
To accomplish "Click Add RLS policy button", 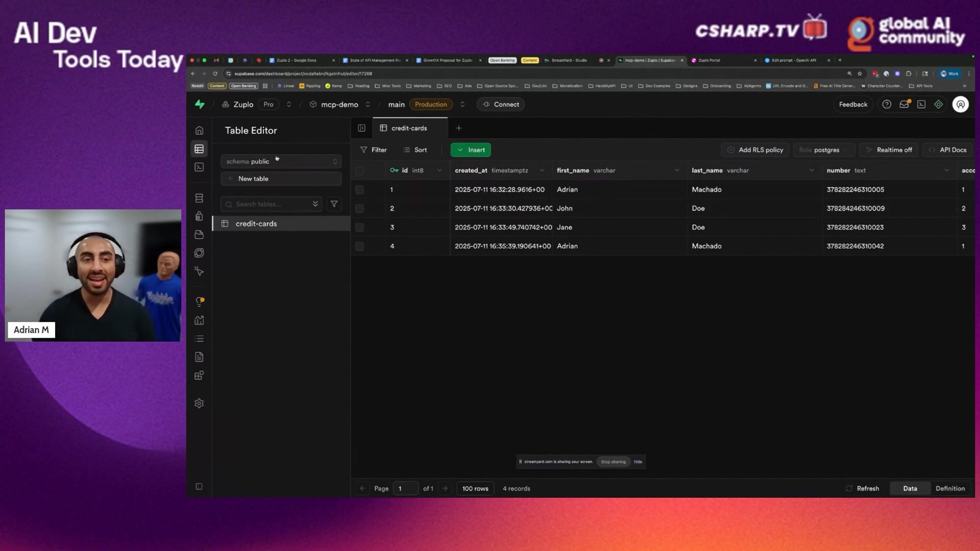I will click(755, 150).
